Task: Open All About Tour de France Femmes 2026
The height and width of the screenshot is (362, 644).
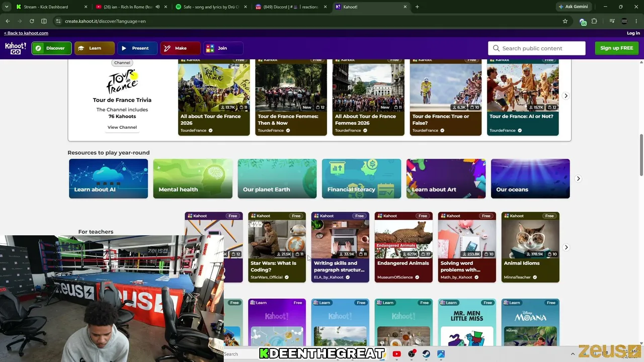Action: 368,98
